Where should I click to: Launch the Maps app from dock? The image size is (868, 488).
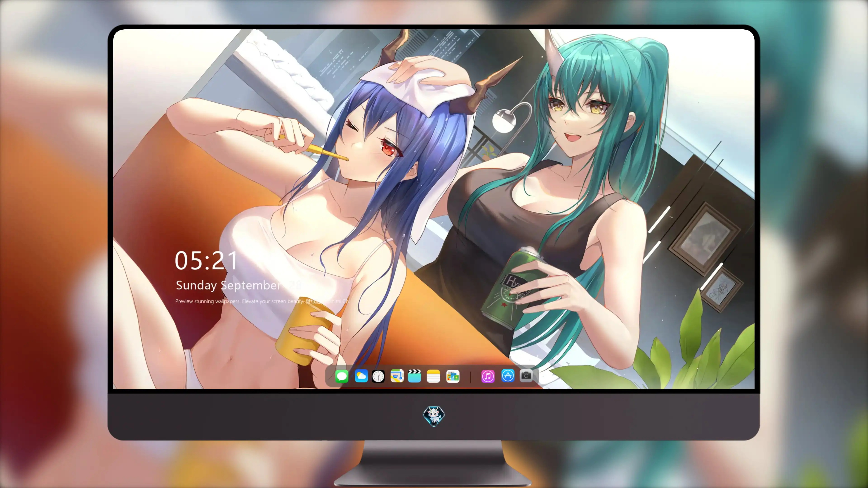click(x=397, y=376)
